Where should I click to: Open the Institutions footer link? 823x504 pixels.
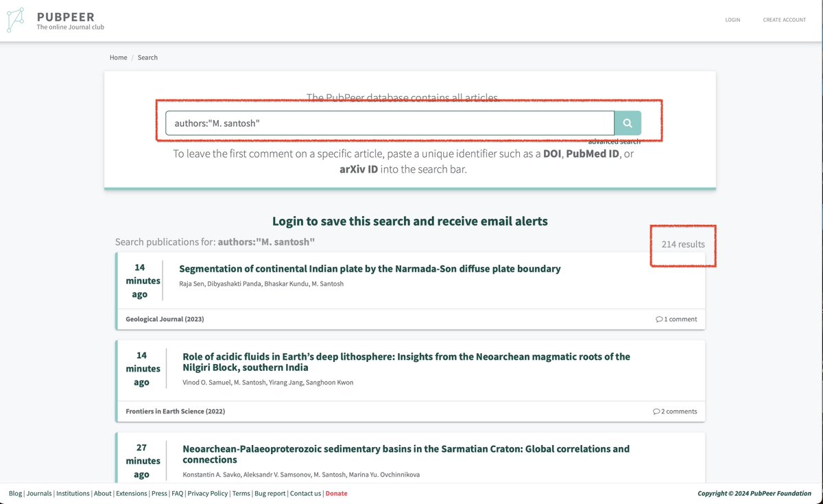pyautogui.click(x=73, y=494)
